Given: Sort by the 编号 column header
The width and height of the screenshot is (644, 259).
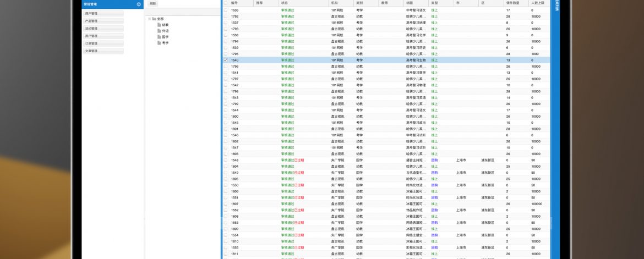Looking at the screenshot, I should (241, 2).
